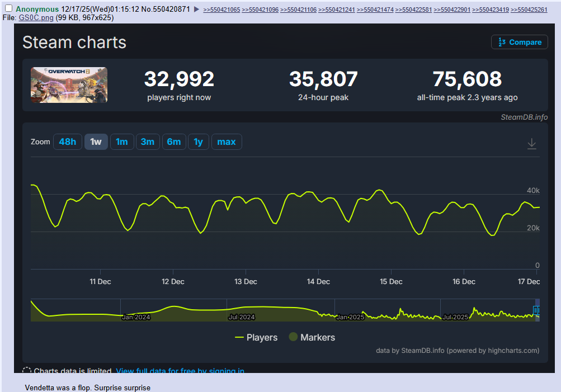Open the post menu arrow after No.550420871
Viewport: 561px width, 392px height.
pyautogui.click(x=196, y=10)
